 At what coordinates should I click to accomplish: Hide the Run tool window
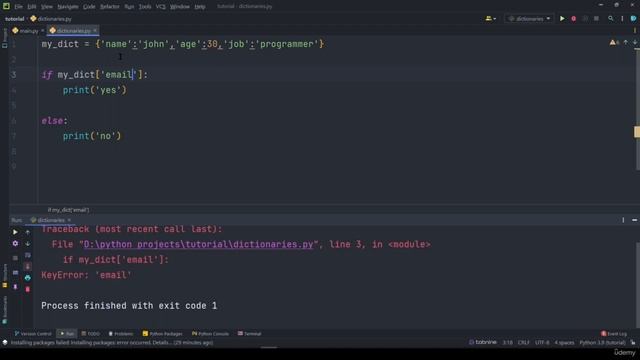pos(634,220)
